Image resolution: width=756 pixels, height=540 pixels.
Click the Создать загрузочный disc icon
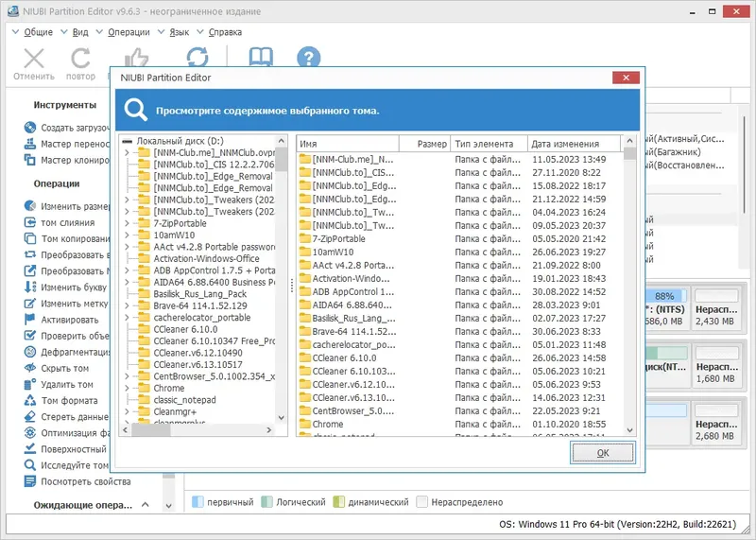pos(30,128)
